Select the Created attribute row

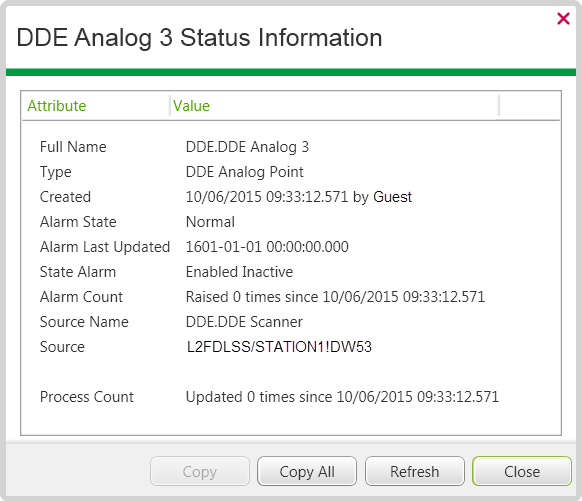[291, 197]
